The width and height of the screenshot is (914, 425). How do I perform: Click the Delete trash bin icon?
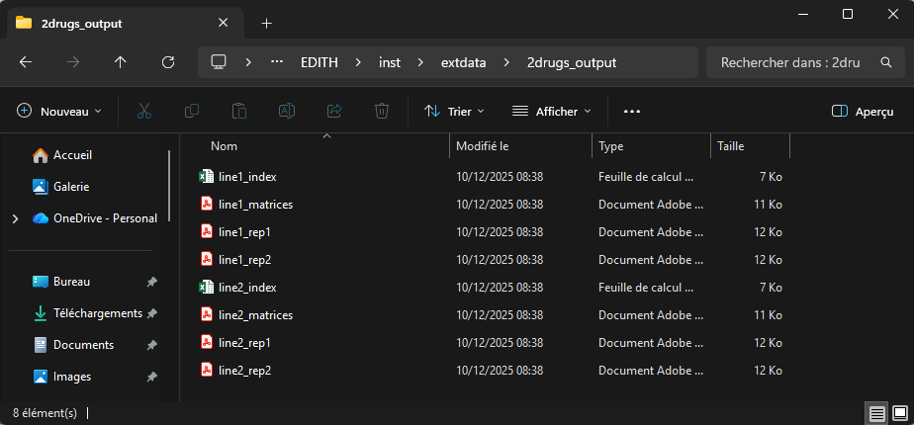pyautogui.click(x=382, y=111)
